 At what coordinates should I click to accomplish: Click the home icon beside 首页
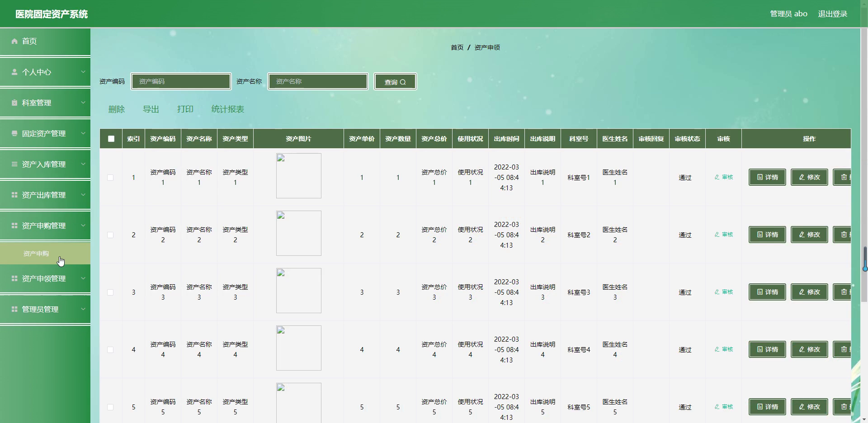coord(14,41)
